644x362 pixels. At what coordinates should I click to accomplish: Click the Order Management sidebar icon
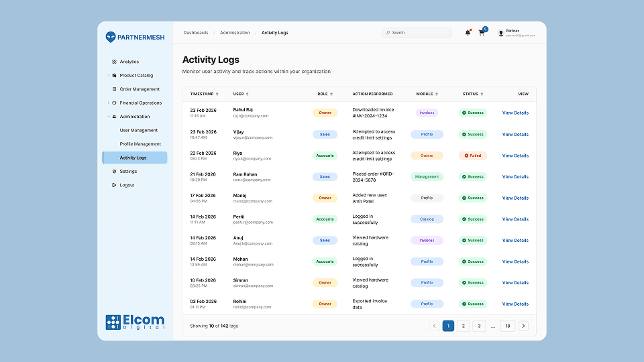tap(114, 89)
